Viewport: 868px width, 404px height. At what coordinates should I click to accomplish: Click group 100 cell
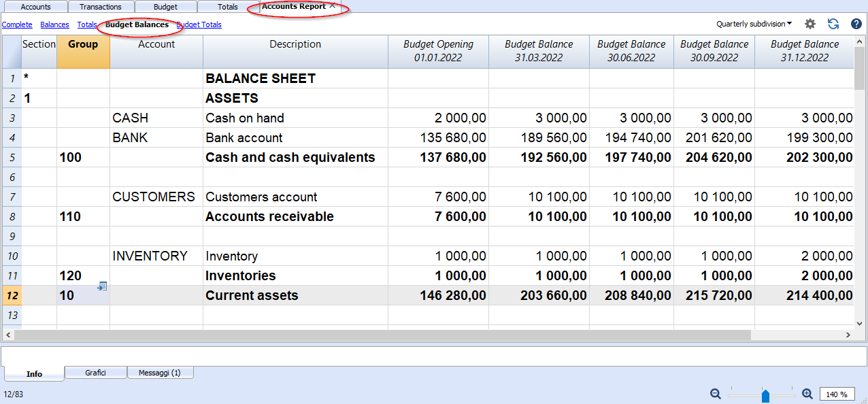click(83, 158)
